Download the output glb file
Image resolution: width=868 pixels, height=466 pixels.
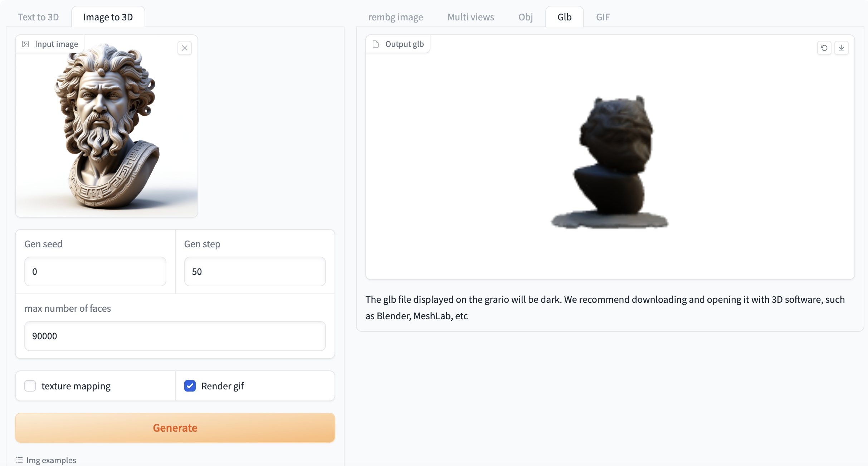[x=842, y=48]
